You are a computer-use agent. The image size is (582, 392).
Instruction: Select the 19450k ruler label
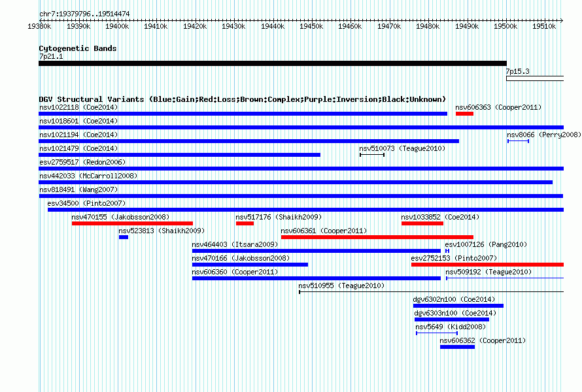pos(311,26)
